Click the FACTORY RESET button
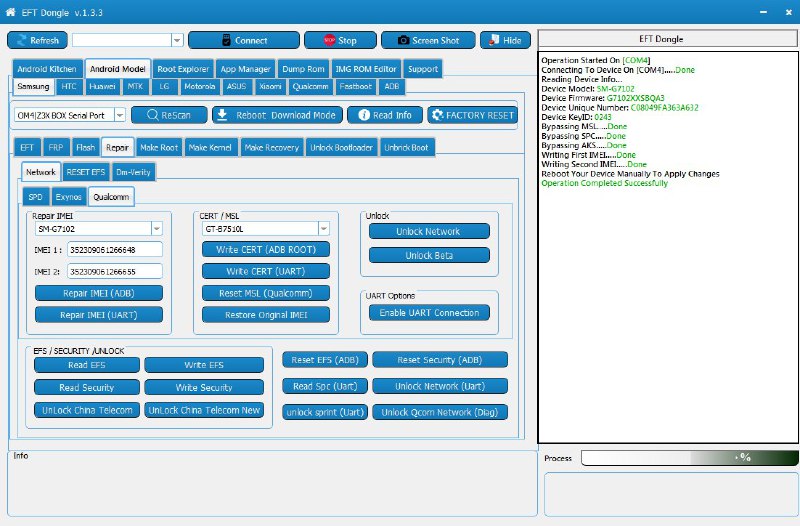The image size is (800, 526). pos(472,115)
